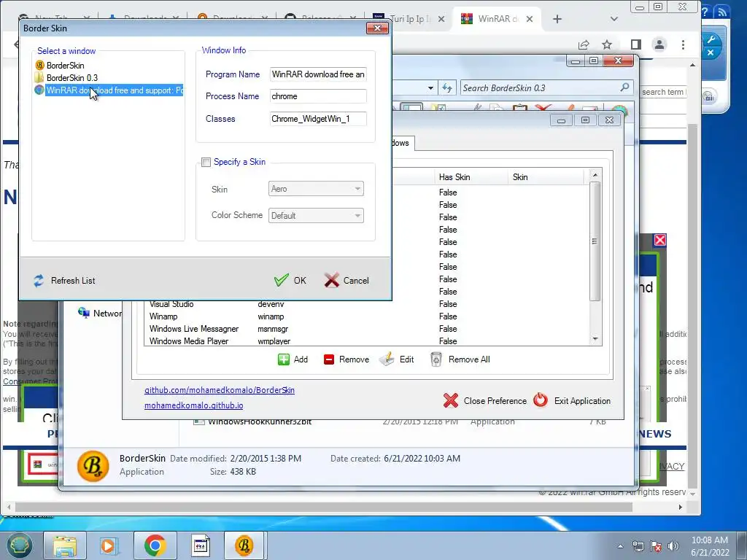Screen dimensions: 747x560
Task: Click the magnifier in Search BorderSkin 0.3
Action: [x=624, y=87]
